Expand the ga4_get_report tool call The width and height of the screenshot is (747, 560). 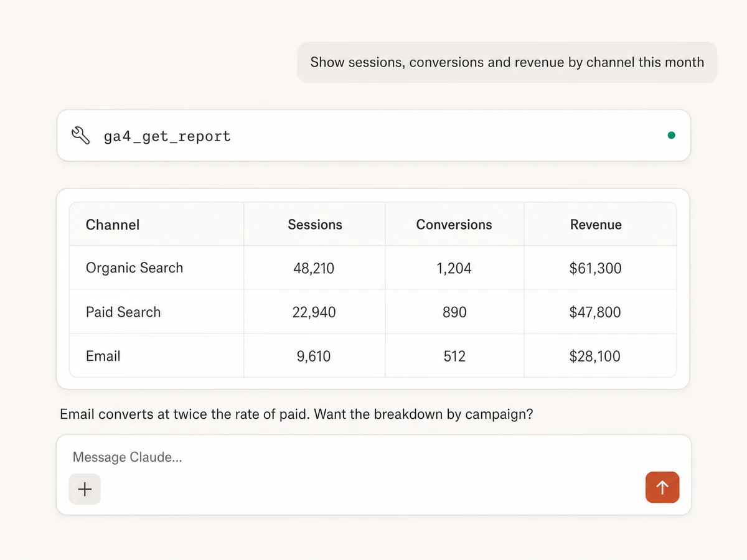tap(374, 136)
